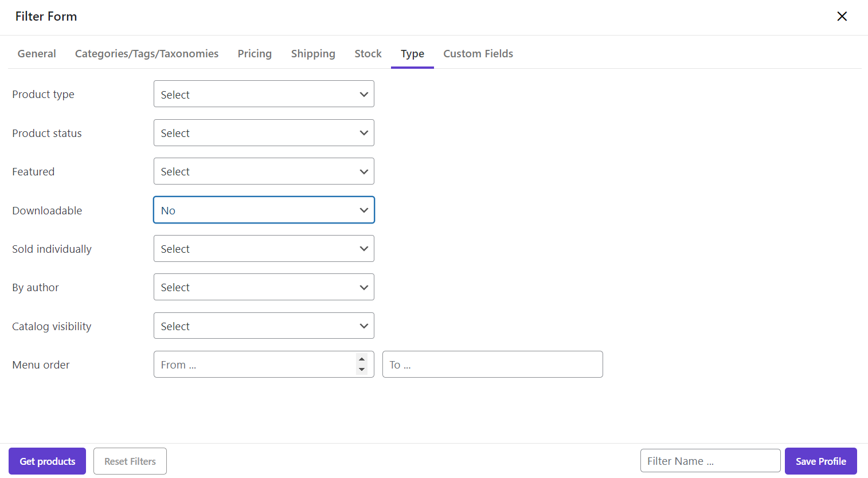Close the Filter Form dialog

pyautogui.click(x=842, y=16)
